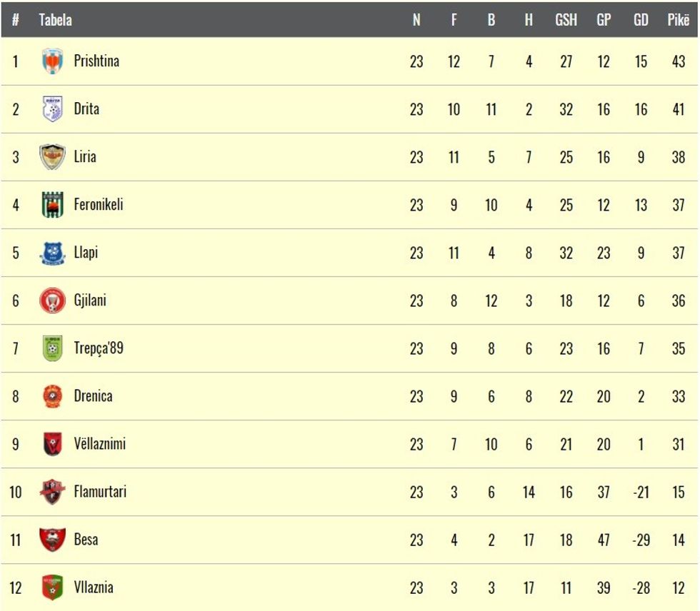Image resolution: width=700 pixels, height=611 pixels.
Task: Click the GSH column header
Action: pyautogui.click(x=566, y=19)
